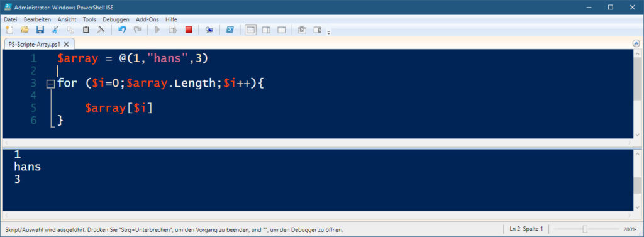Open the new remote PowerShell tab icon
644x237 pixels.
(209, 30)
